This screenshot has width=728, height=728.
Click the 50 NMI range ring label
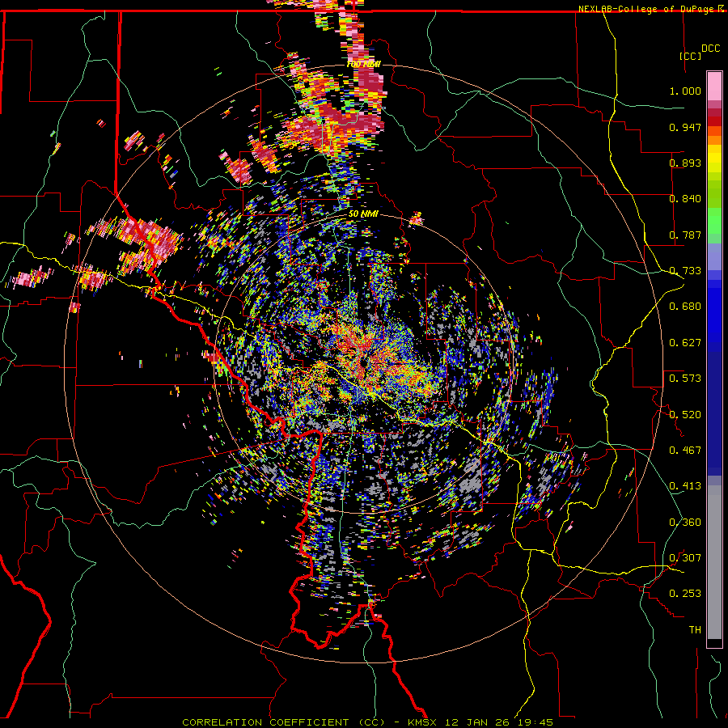(x=363, y=214)
